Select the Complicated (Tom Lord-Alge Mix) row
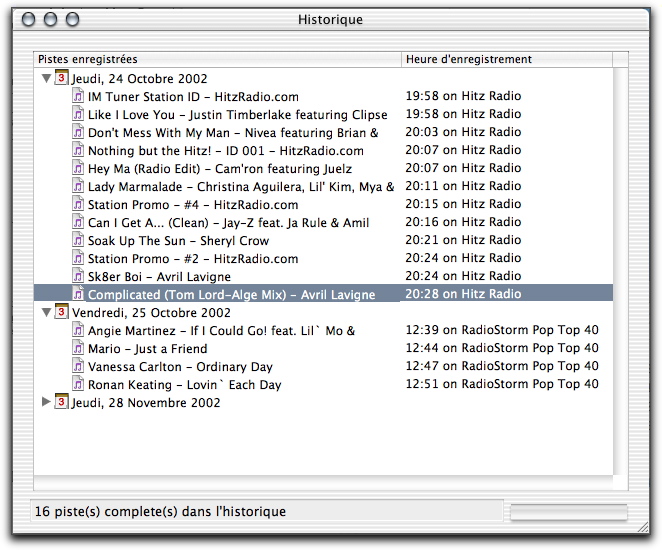 tap(231, 294)
